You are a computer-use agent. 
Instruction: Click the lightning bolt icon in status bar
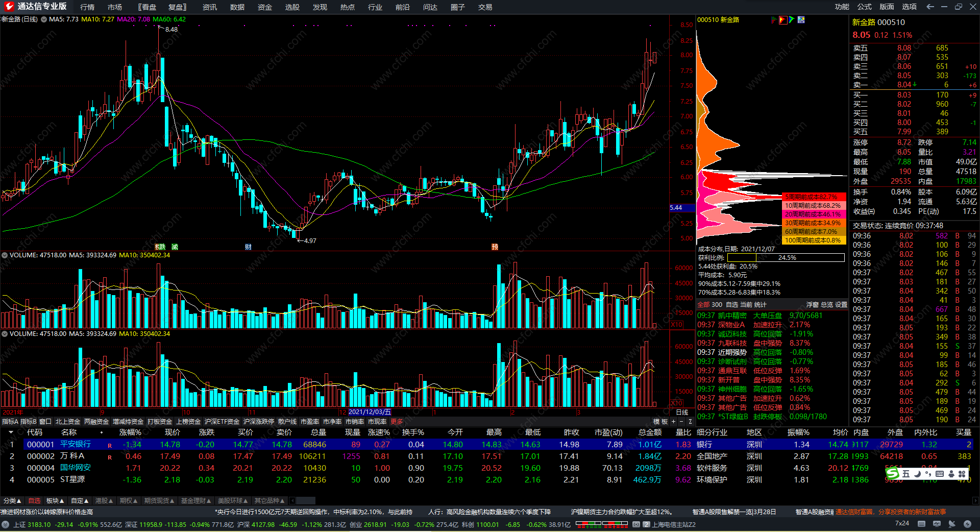coord(967,524)
